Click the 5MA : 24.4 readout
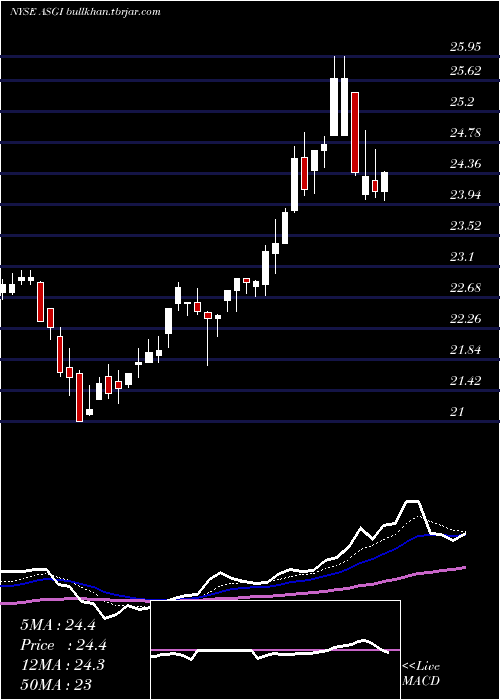500x700 pixels. click(58, 625)
